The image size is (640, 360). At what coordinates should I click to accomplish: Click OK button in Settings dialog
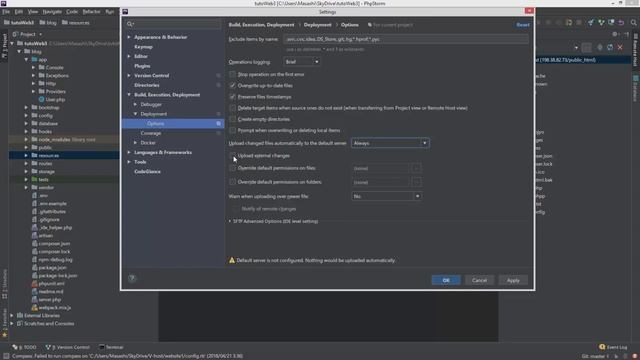[446, 280]
